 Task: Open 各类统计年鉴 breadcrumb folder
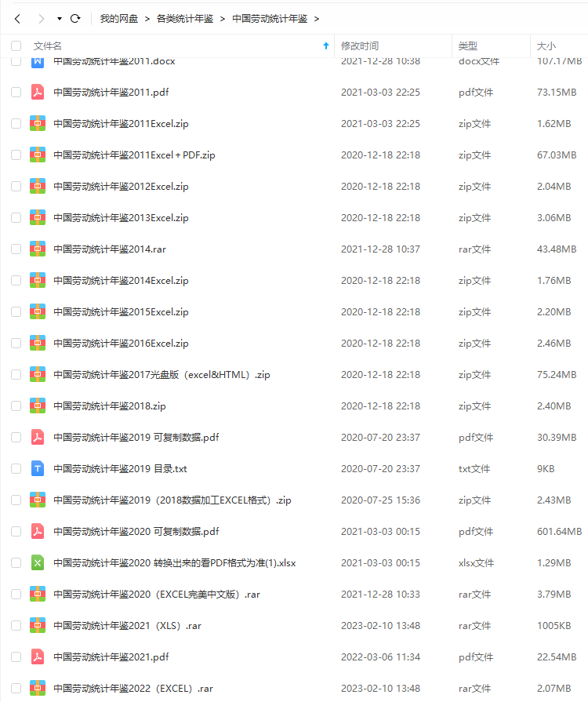coord(185,19)
